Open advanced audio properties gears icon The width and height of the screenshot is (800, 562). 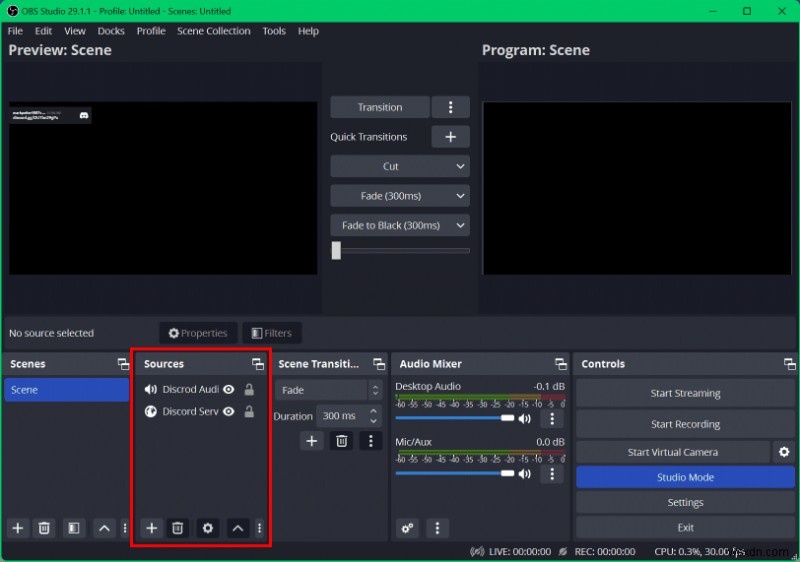pos(407,528)
